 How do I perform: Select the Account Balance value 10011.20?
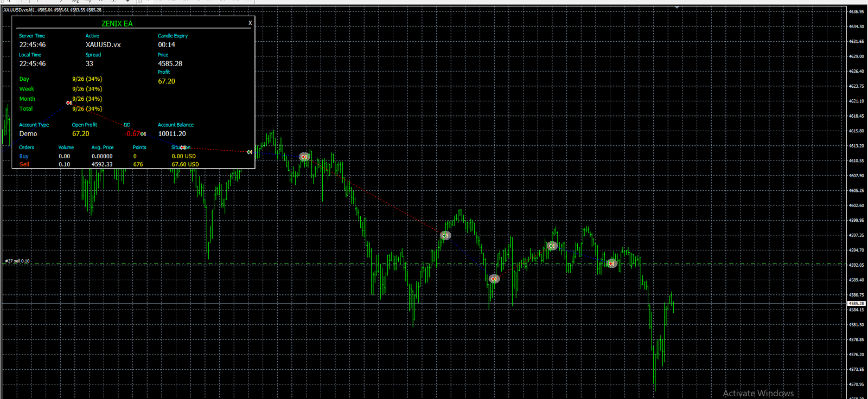click(x=172, y=133)
